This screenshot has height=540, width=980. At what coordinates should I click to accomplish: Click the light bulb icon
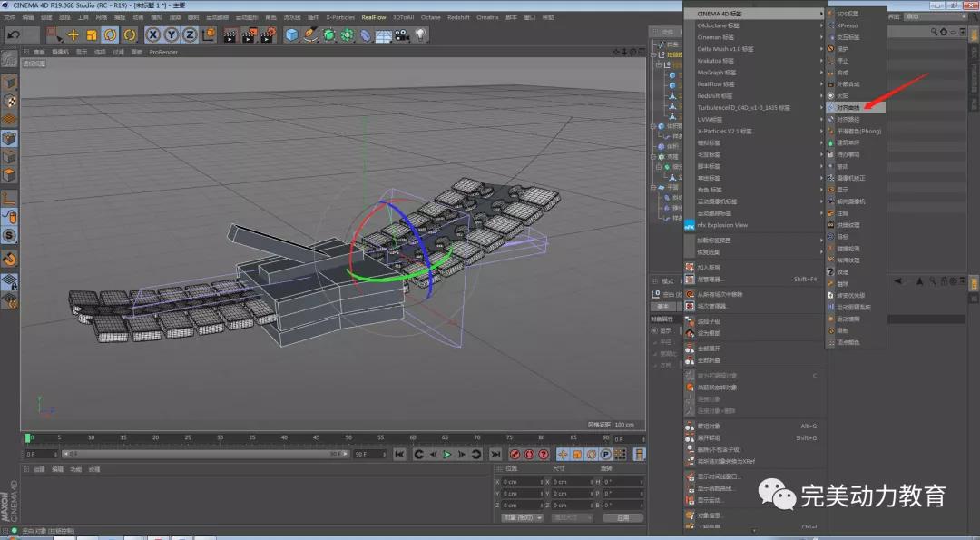point(421,34)
